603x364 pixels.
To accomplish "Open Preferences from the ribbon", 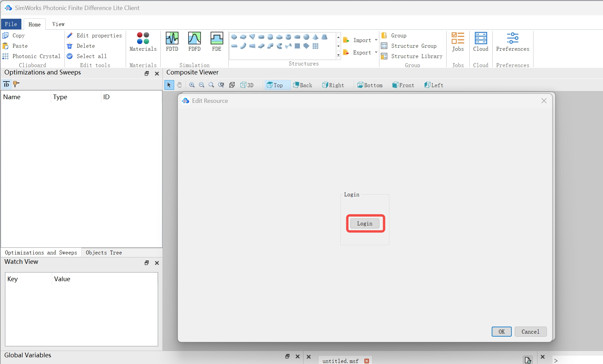I will [x=513, y=42].
